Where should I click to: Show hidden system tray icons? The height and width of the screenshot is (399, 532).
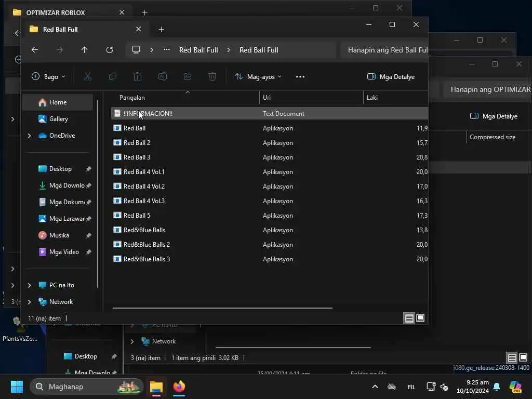375,387
